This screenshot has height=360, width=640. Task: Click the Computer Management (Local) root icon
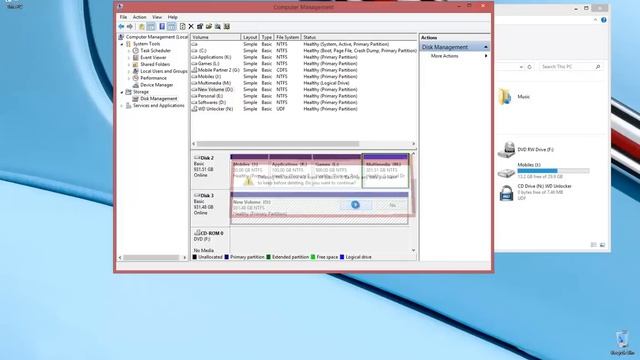point(121,37)
